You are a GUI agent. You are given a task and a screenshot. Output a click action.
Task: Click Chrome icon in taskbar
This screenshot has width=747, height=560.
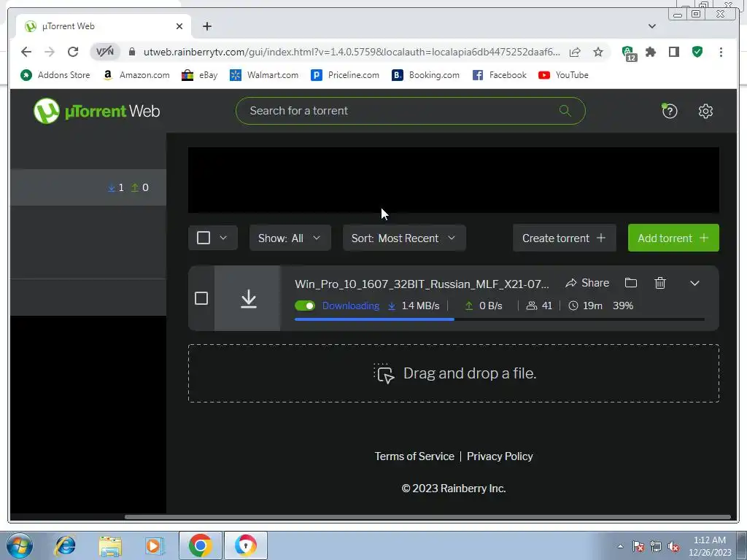point(200,545)
